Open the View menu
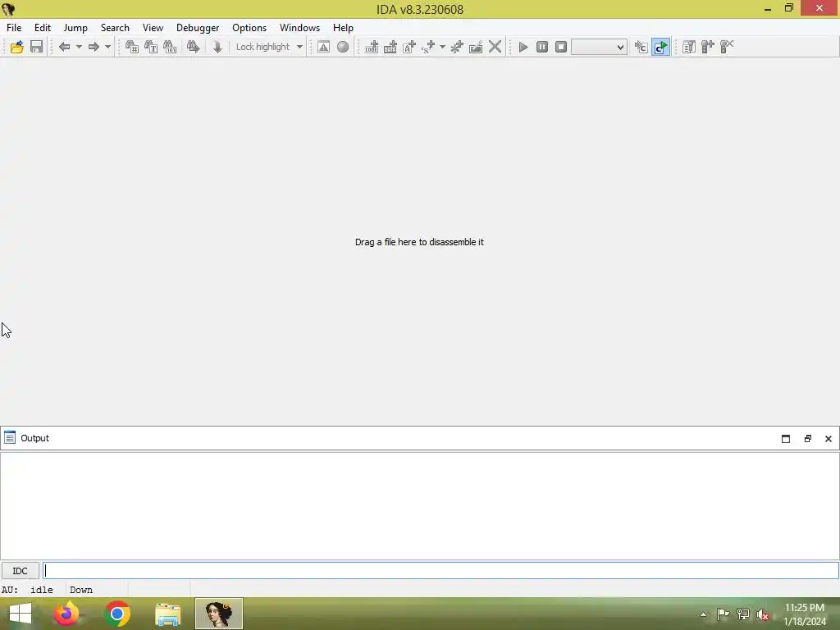The image size is (840, 630). [x=153, y=27]
